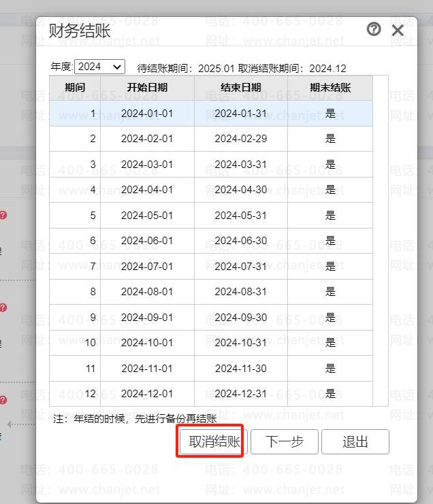Select the 2024-05-01 start date cell
Screen dimensions: 433x504
pos(147,216)
